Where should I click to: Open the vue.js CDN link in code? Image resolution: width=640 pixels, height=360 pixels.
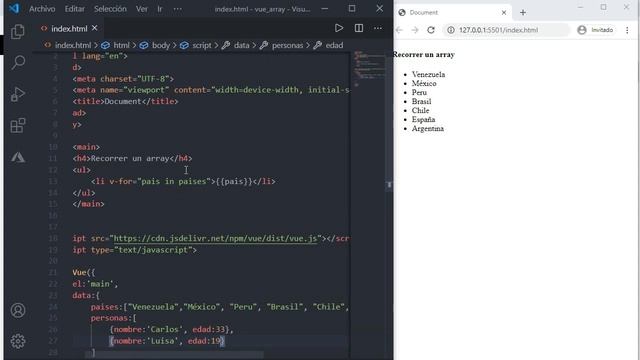(x=215, y=238)
